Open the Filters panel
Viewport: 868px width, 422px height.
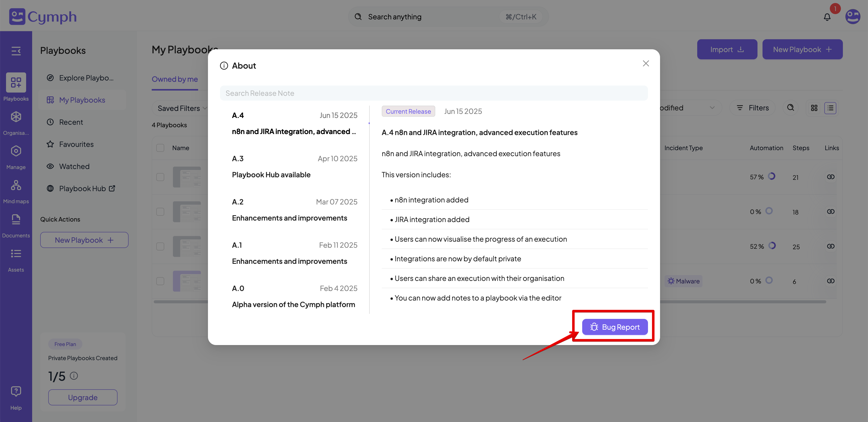pos(752,108)
